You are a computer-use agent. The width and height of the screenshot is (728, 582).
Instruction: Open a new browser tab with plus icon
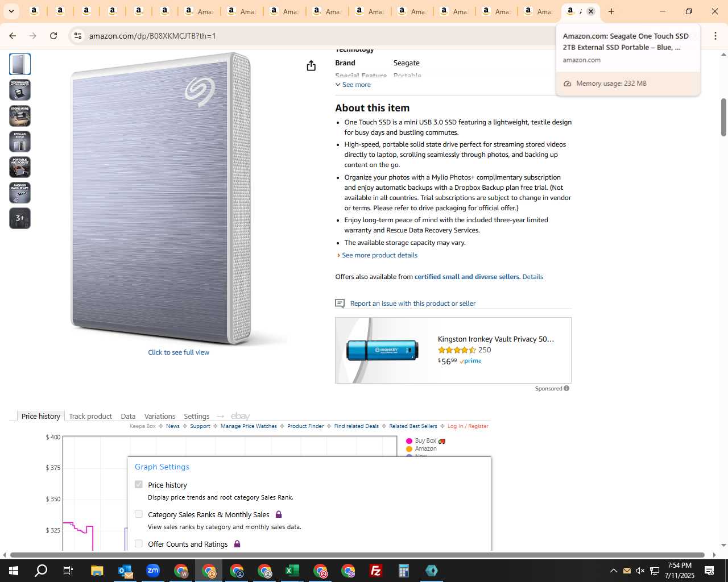[x=611, y=11]
